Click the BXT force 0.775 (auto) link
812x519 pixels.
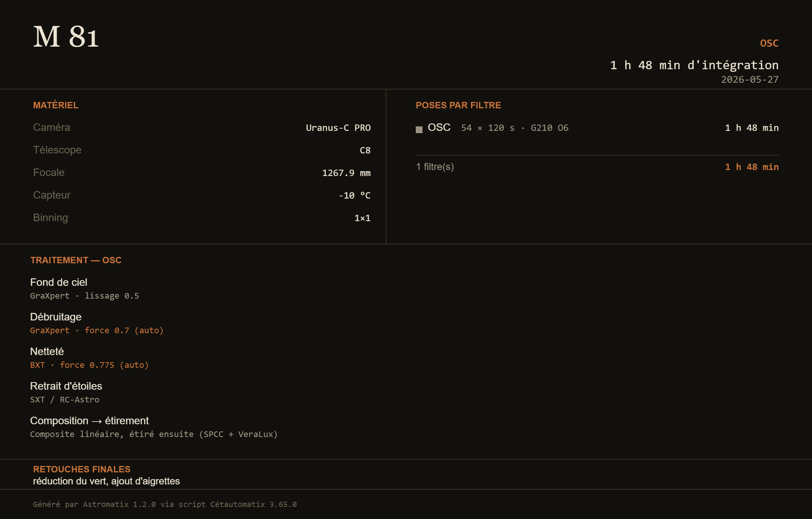click(89, 365)
